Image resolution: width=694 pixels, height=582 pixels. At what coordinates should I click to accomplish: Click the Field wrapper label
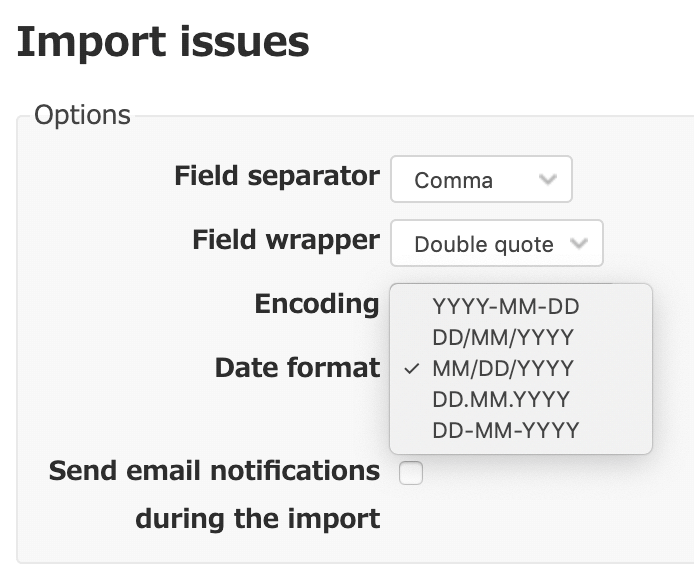(286, 240)
